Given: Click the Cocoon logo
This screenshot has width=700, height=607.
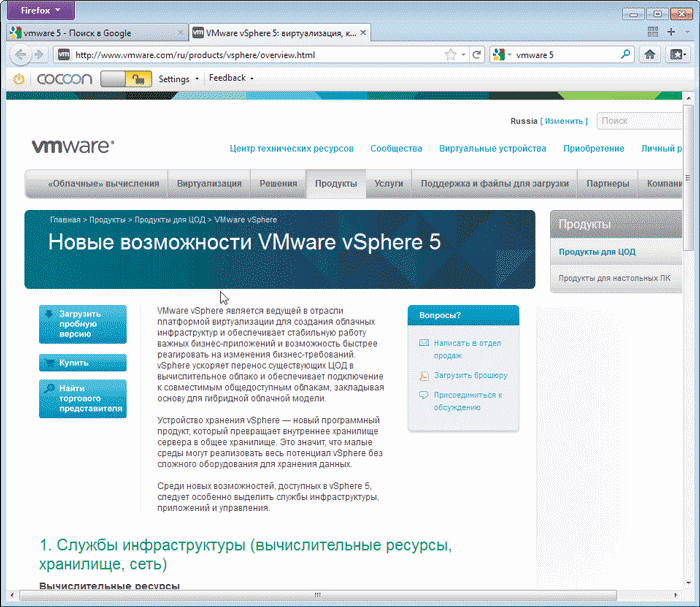Looking at the screenshot, I should pos(65,79).
